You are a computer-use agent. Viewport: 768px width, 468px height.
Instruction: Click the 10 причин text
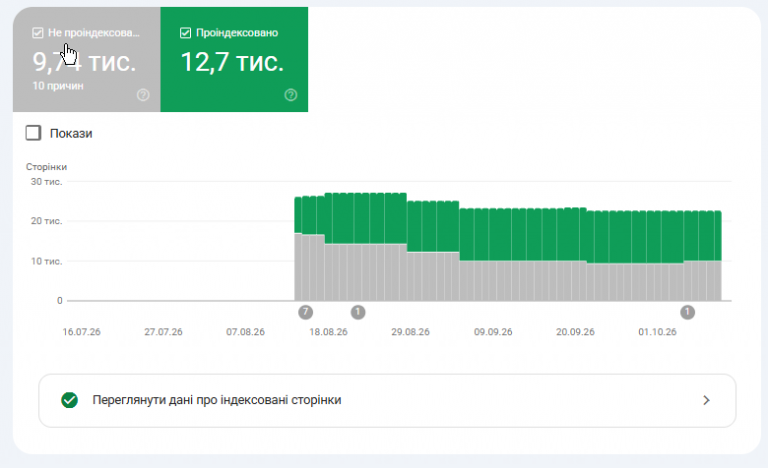(x=58, y=86)
